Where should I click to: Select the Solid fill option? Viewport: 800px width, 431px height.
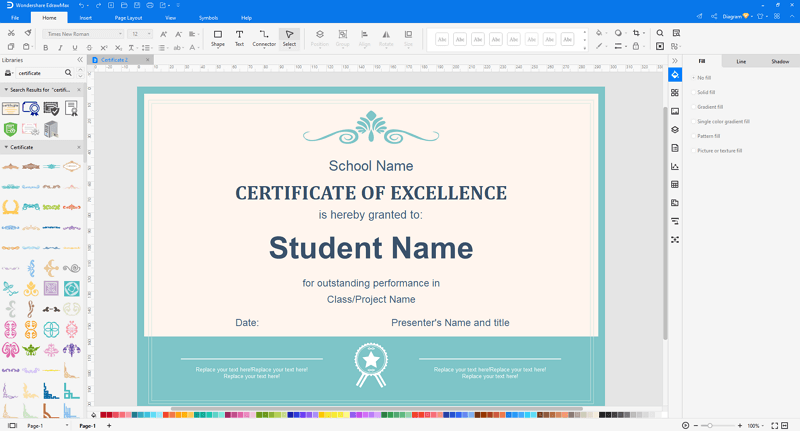[x=704, y=92]
